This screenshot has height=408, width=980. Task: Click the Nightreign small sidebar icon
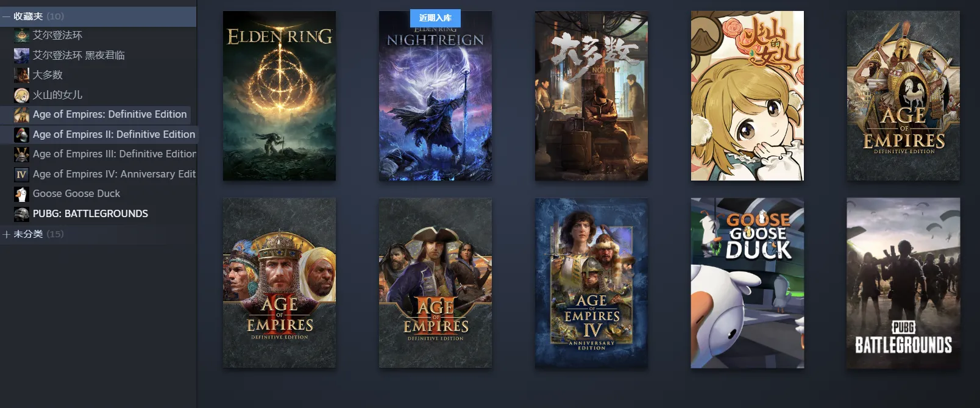(21, 55)
